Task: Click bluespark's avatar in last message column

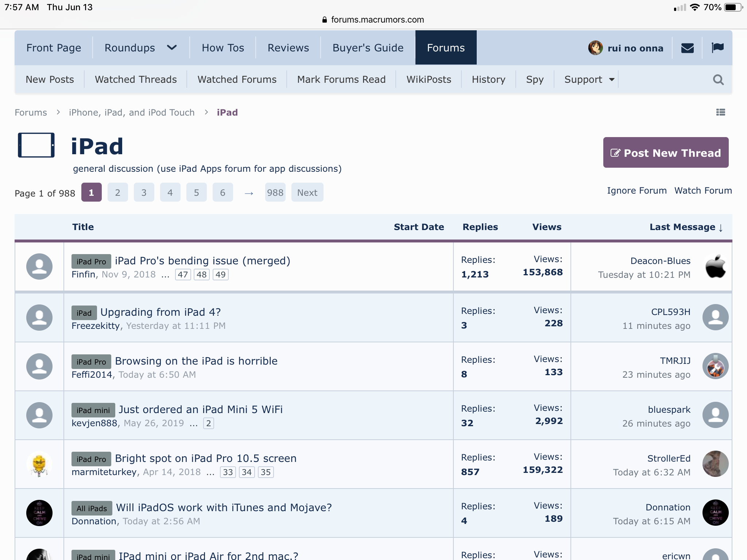Action: pos(715,415)
